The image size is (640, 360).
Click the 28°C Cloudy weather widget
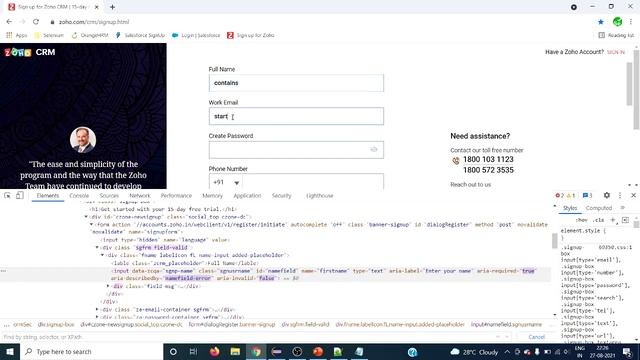pyautogui.click(x=474, y=352)
